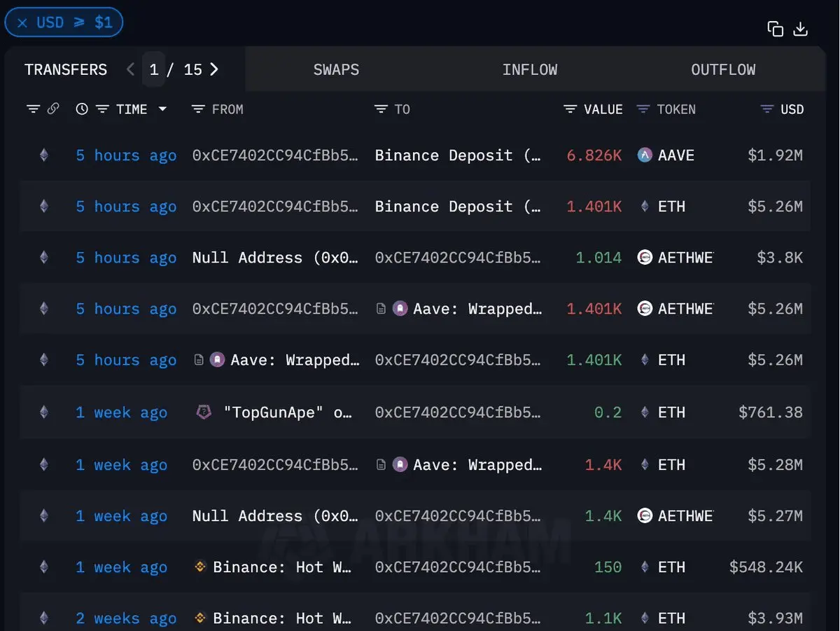Open sender address in $1.92M row
This screenshot has width=840, height=631.
pos(275,155)
